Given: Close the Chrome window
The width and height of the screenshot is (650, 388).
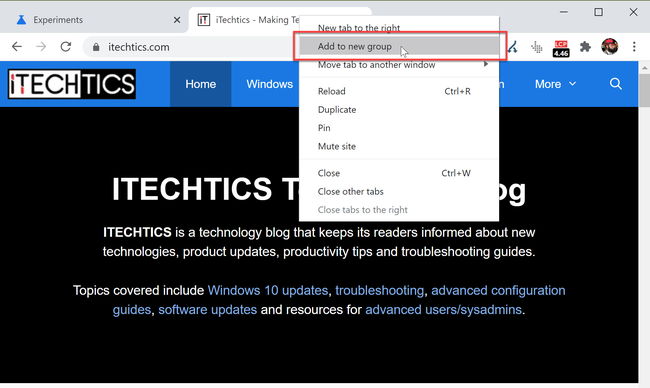Looking at the screenshot, I should pos(633,12).
